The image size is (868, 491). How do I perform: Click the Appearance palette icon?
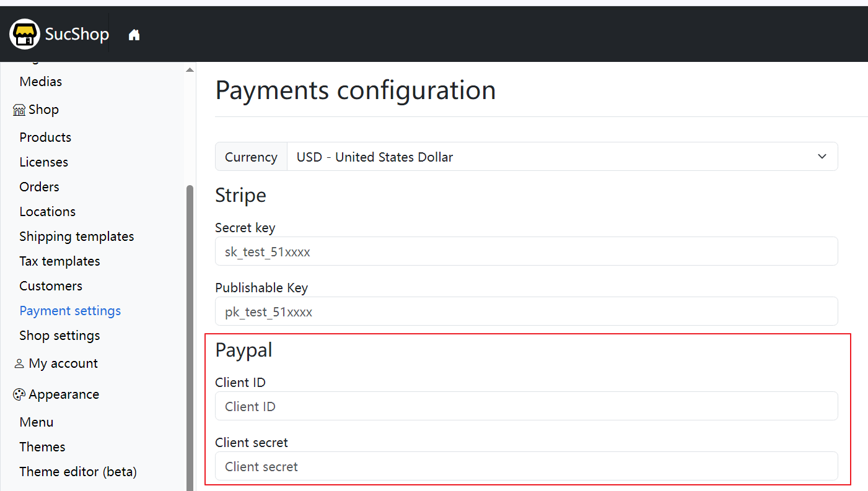pyautogui.click(x=19, y=395)
